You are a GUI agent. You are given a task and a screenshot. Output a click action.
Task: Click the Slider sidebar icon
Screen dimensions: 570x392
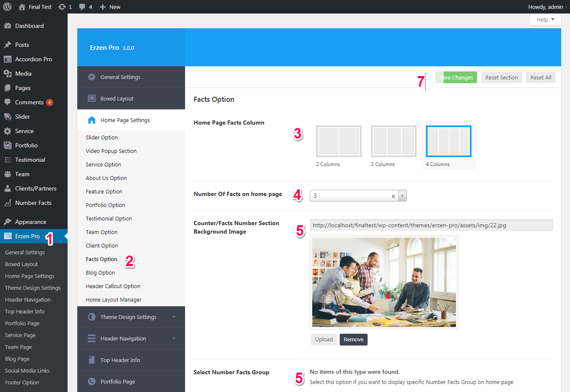[x=8, y=117]
